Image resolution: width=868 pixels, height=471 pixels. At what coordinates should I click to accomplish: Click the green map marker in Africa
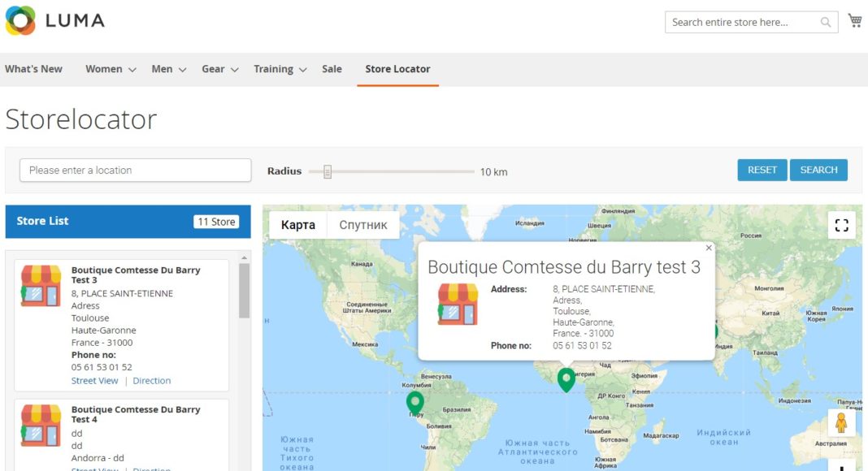566,380
